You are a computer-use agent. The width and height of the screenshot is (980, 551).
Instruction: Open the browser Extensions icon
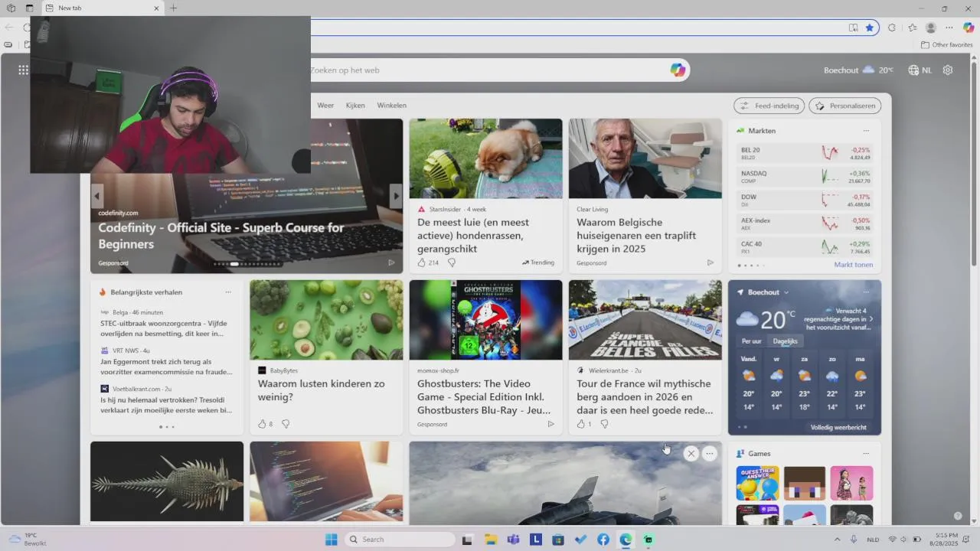pyautogui.click(x=892, y=28)
